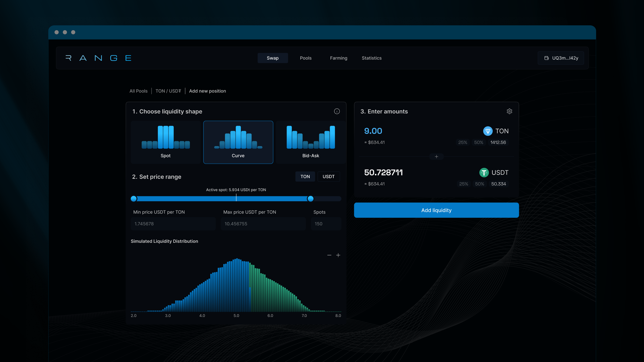
Task: Zoom in on the liquidity distribution chart
Action: coord(338,255)
